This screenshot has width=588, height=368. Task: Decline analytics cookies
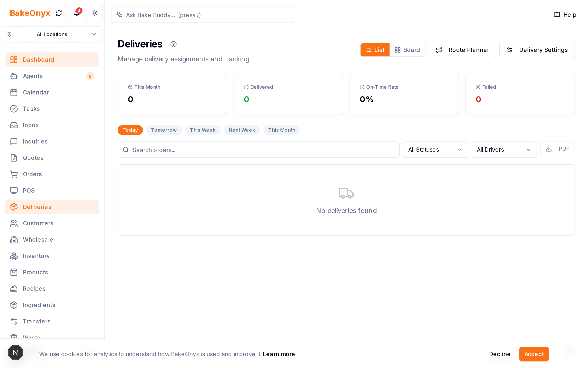click(x=500, y=354)
